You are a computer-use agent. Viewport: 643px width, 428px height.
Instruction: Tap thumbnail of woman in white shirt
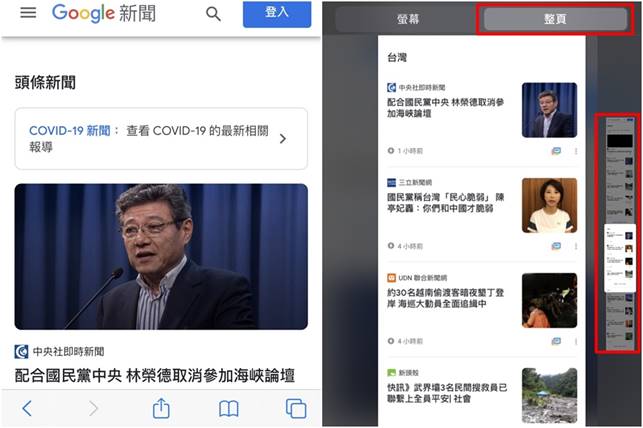pyautogui.click(x=550, y=205)
